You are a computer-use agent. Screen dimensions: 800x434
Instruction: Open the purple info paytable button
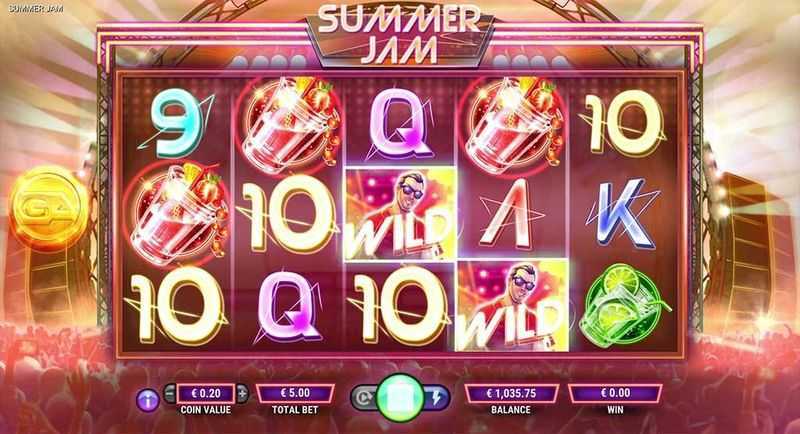tap(148, 400)
